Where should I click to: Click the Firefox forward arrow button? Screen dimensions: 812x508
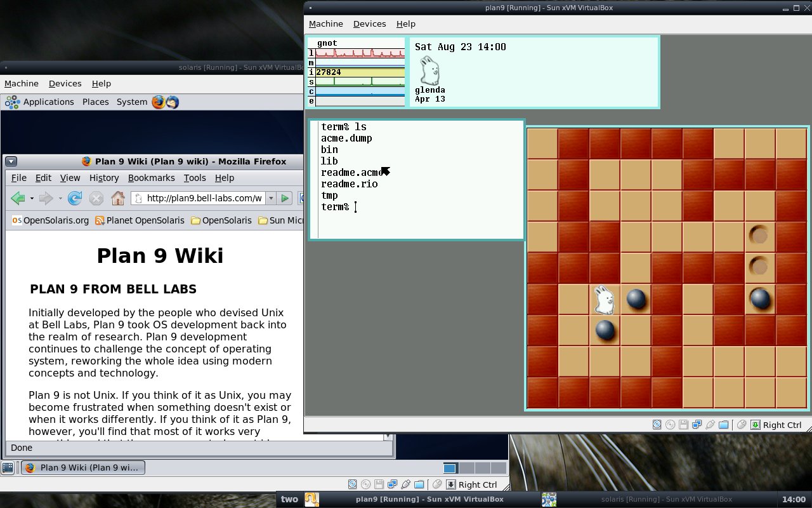tap(46, 198)
